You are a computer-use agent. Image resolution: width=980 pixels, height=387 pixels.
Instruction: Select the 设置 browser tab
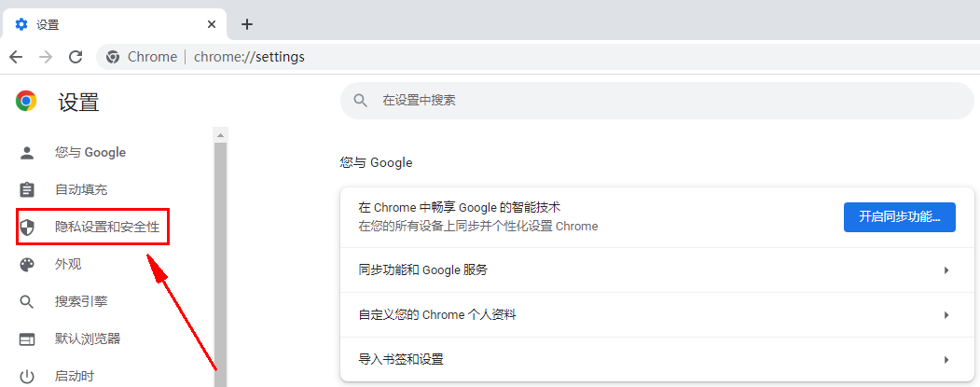pos(113,24)
